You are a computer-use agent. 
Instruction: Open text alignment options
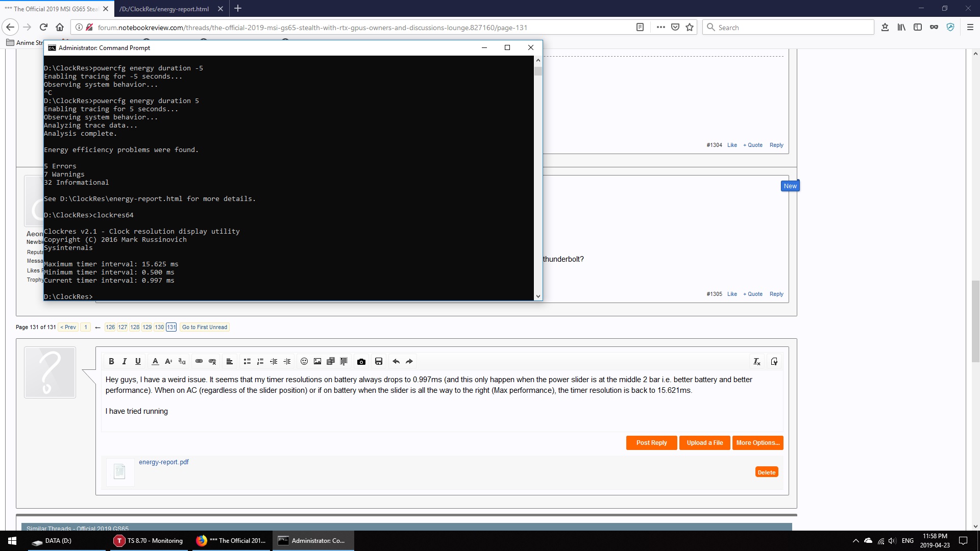click(x=230, y=361)
